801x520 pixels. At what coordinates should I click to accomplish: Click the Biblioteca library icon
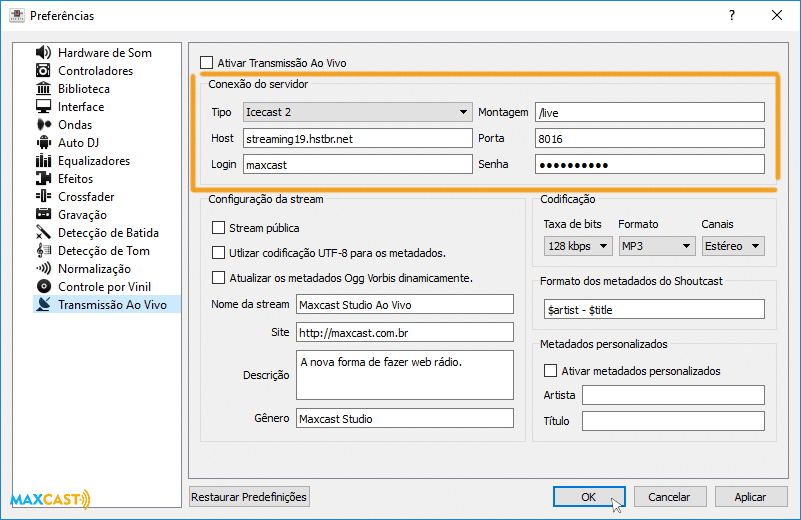(x=43, y=89)
